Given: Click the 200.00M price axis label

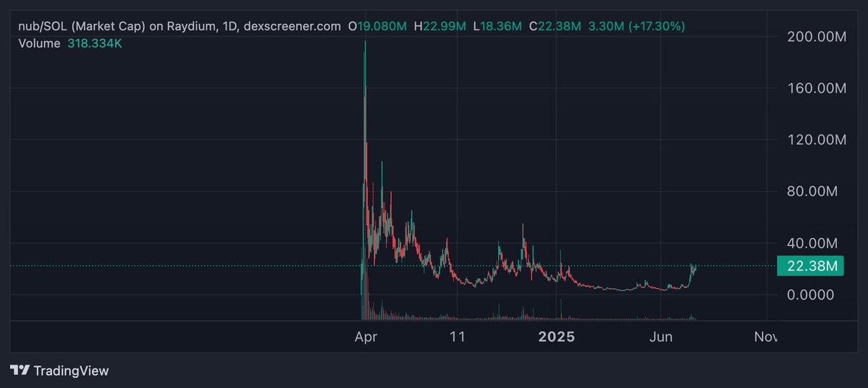Looking at the screenshot, I should pos(817,36).
